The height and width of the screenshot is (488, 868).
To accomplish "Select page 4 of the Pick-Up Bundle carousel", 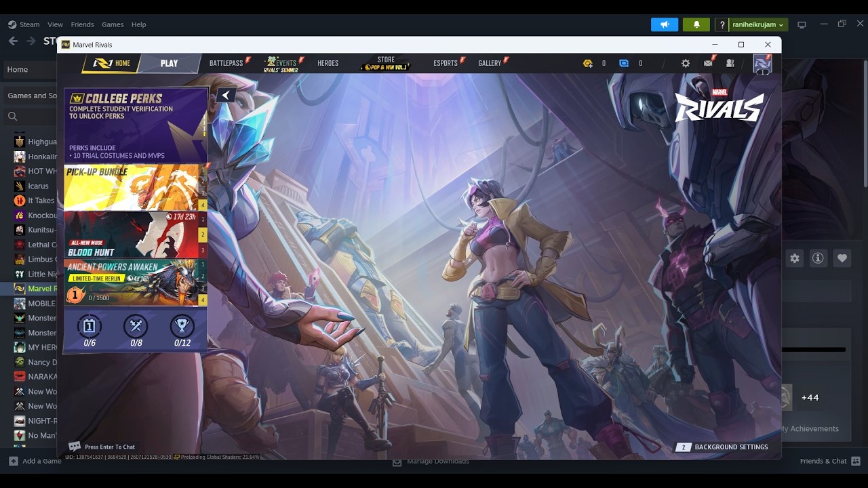I will point(203,205).
